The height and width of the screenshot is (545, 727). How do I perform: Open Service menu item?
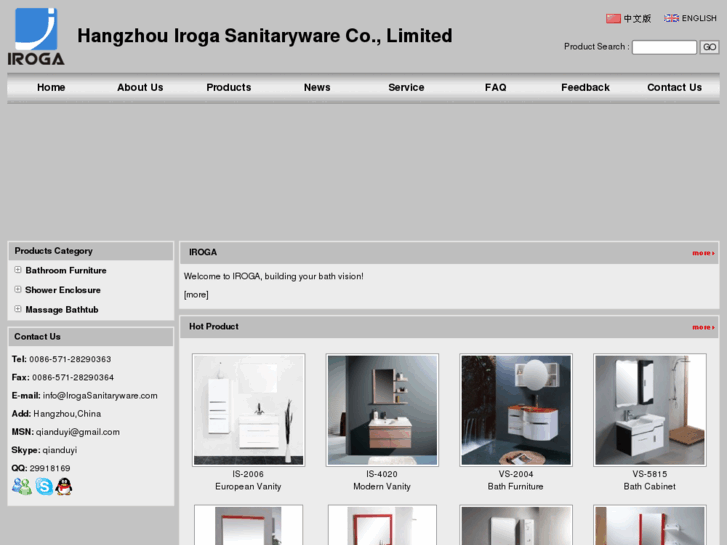(x=406, y=87)
